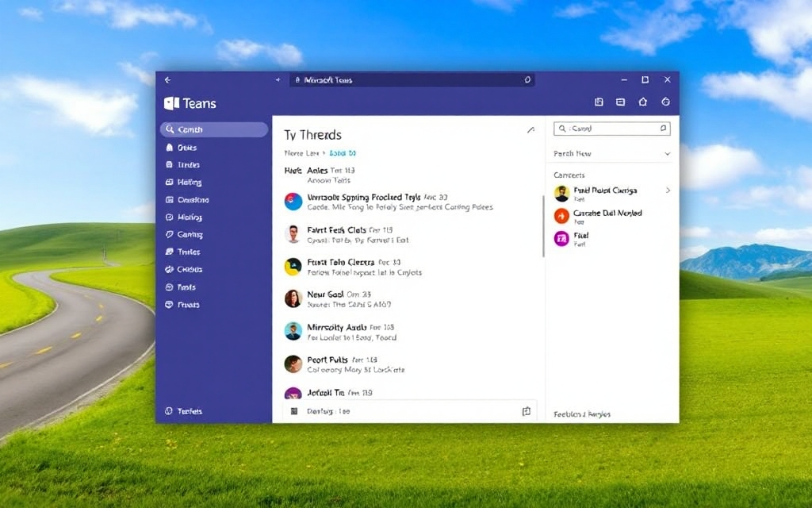Image resolution: width=812 pixels, height=508 pixels.
Task: Click the icon at the right panel search field's right end
Action: click(x=663, y=128)
